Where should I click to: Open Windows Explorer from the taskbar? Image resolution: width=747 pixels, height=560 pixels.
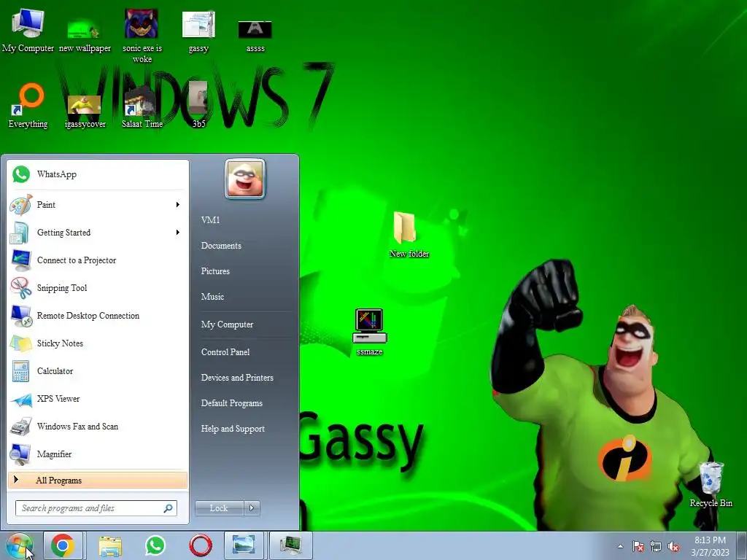coord(110,545)
